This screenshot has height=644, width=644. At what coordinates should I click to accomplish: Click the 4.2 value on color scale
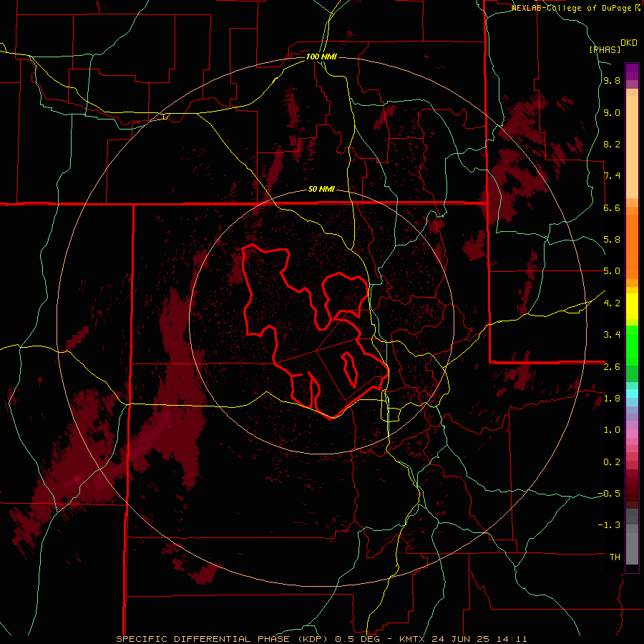coord(612,303)
